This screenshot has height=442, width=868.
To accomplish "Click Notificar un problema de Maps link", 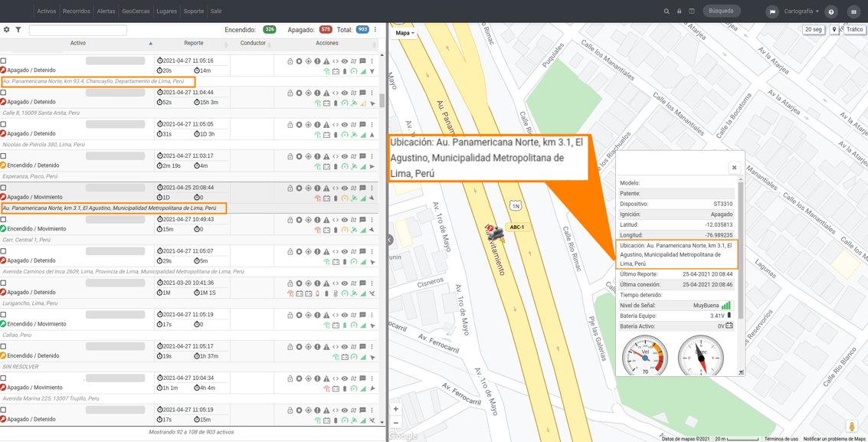I will pos(835,439).
